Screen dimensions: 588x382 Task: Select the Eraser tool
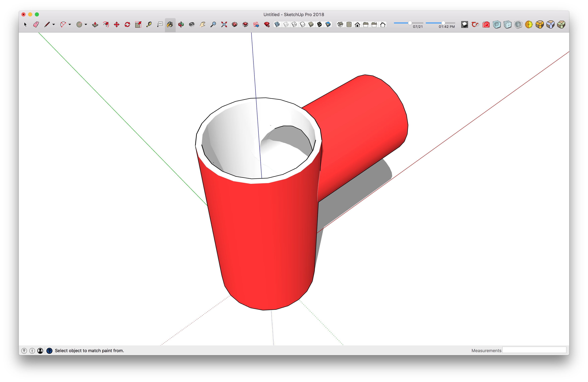pyautogui.click(x=36, y=24)
